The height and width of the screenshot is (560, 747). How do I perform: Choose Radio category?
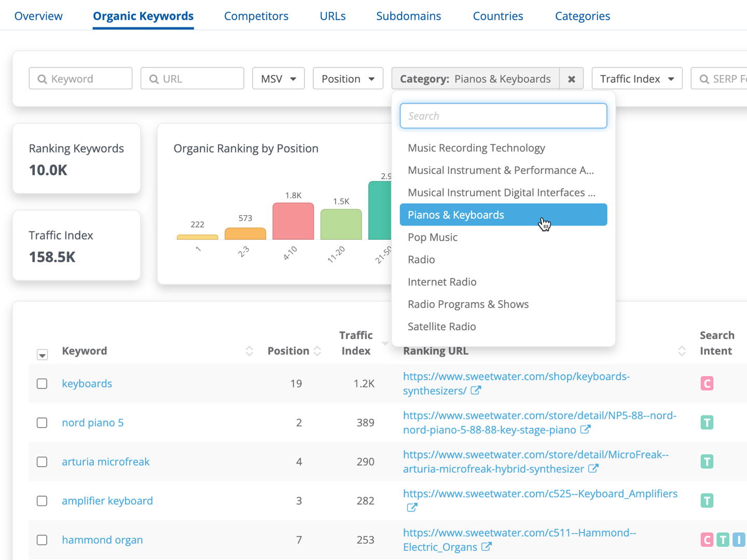point(503,259)
